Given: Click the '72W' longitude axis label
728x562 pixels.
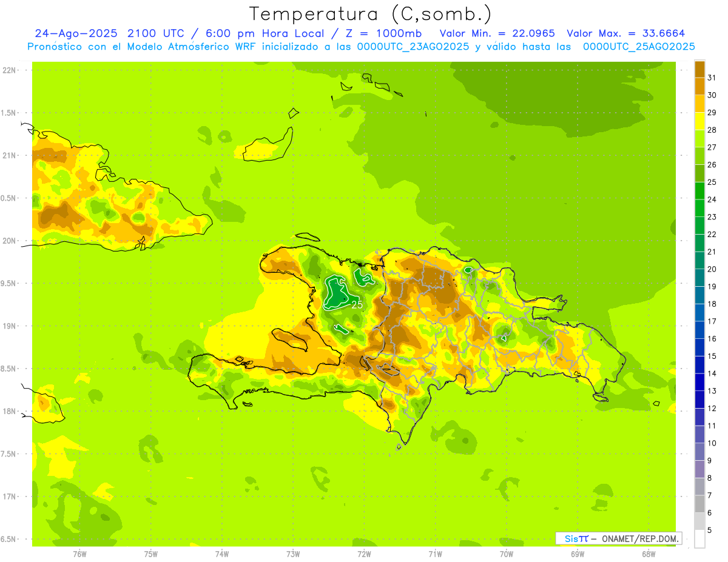Looking at the screenshot, I should pos(364,554).
